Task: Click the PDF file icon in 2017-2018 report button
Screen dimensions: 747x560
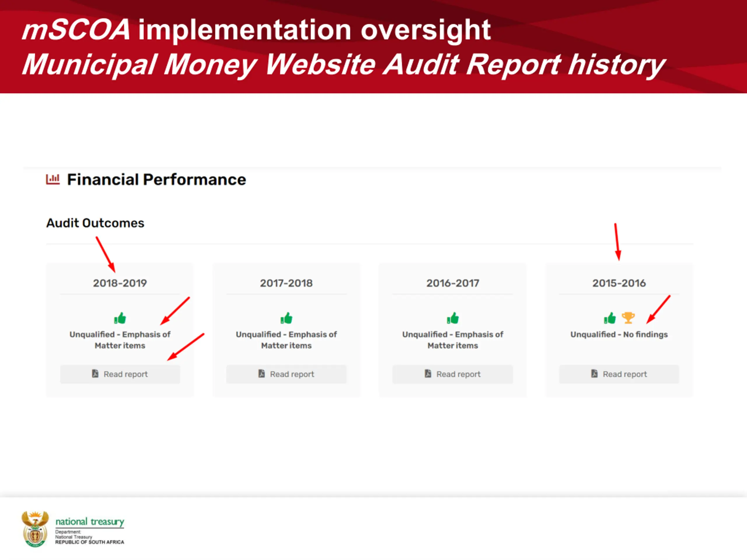Action: 261,373
